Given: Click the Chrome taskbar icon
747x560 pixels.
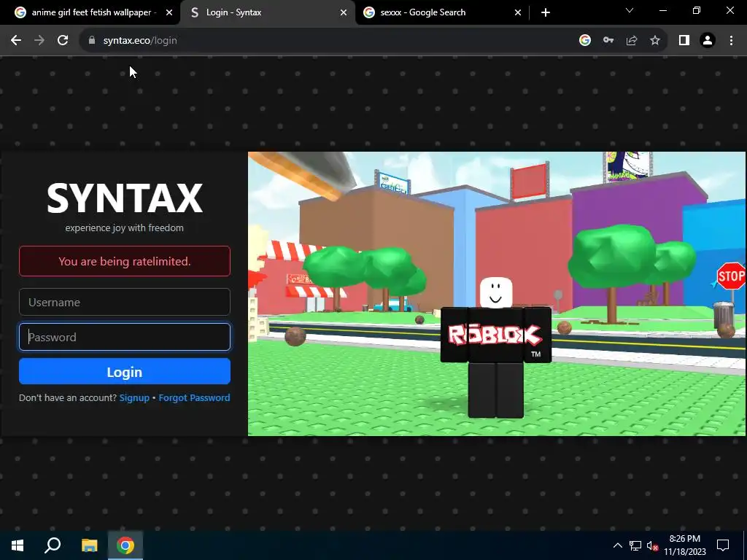Looking at the screenshot, I should click(x=125, y=545).
